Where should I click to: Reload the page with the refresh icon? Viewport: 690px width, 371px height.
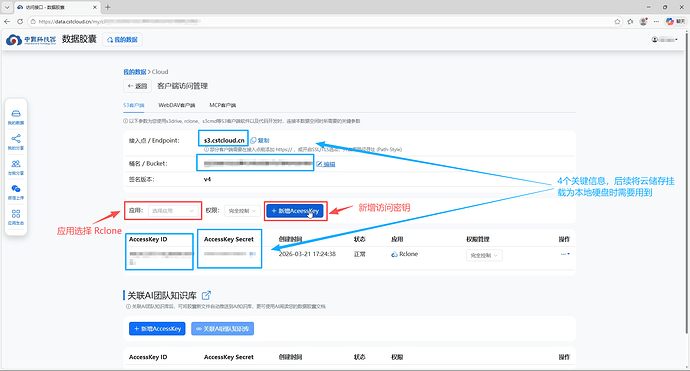tap(20, 21)
